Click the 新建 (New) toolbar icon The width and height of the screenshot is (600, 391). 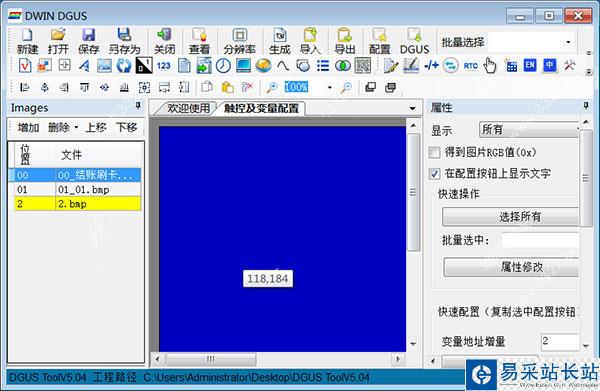point(27,41)
